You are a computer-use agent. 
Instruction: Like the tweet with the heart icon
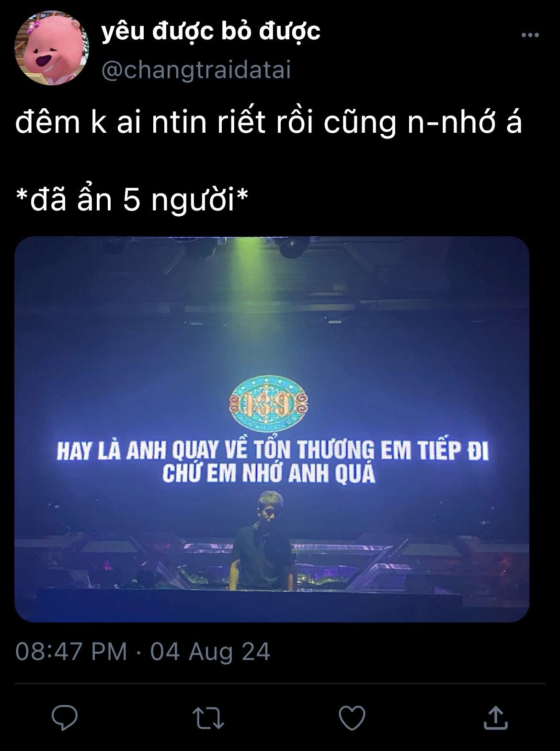pos(352,718)
